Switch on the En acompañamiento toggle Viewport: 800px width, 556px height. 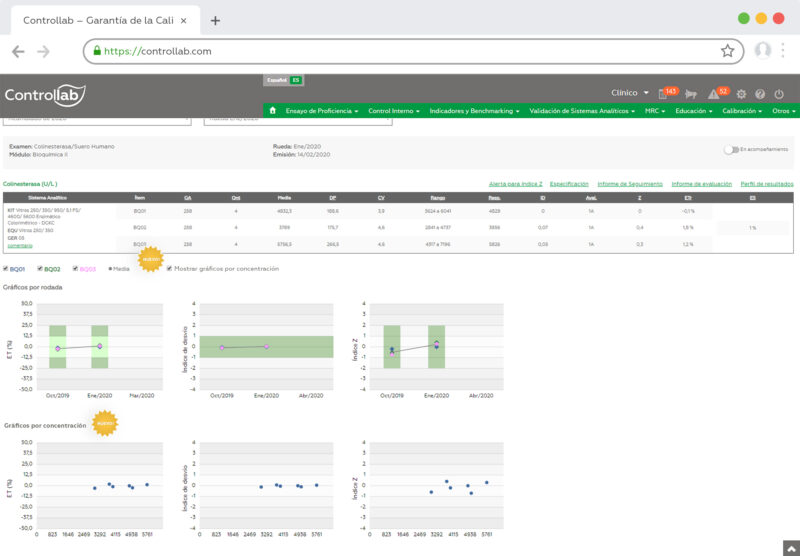(731, 149)
